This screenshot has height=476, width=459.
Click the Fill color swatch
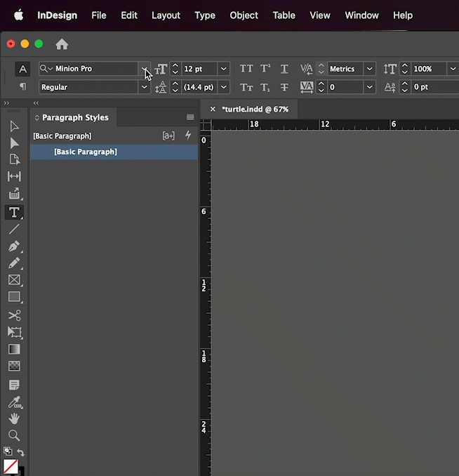[11, 467]
